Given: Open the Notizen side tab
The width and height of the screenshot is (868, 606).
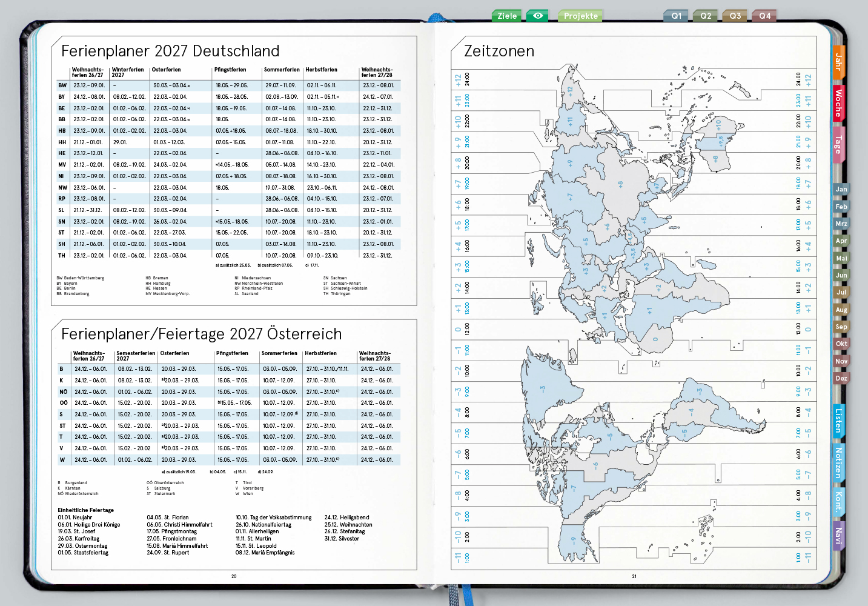Looking at the screenshot, I should tap(838, 462).
